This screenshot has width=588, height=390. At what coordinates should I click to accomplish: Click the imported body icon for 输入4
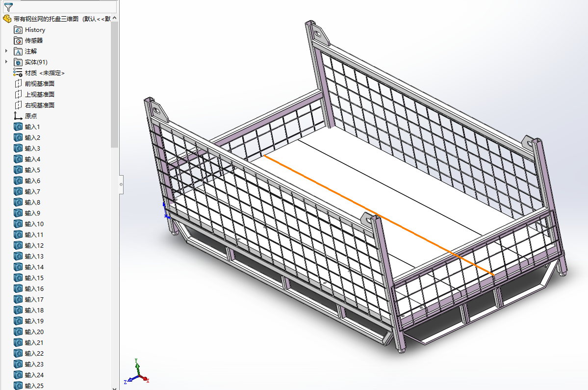pos(18,159)
